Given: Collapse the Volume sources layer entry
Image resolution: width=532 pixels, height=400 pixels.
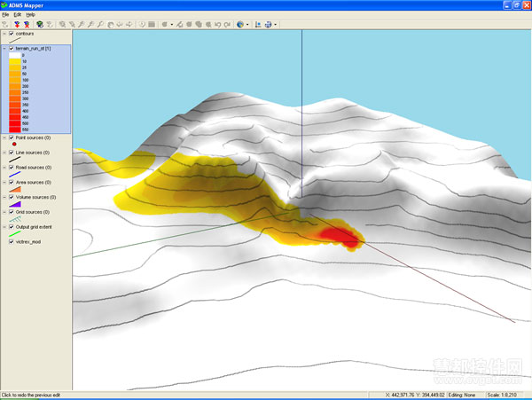Looking at the screenshot, I should point(4,197).
